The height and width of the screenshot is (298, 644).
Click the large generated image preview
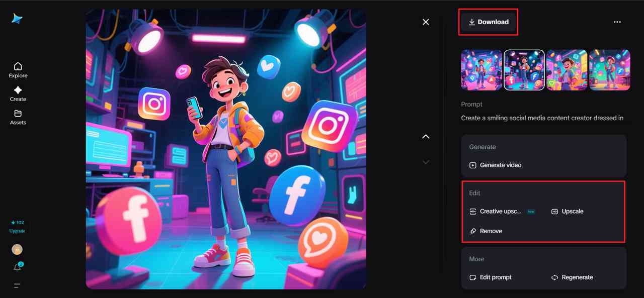pos(226,149)
